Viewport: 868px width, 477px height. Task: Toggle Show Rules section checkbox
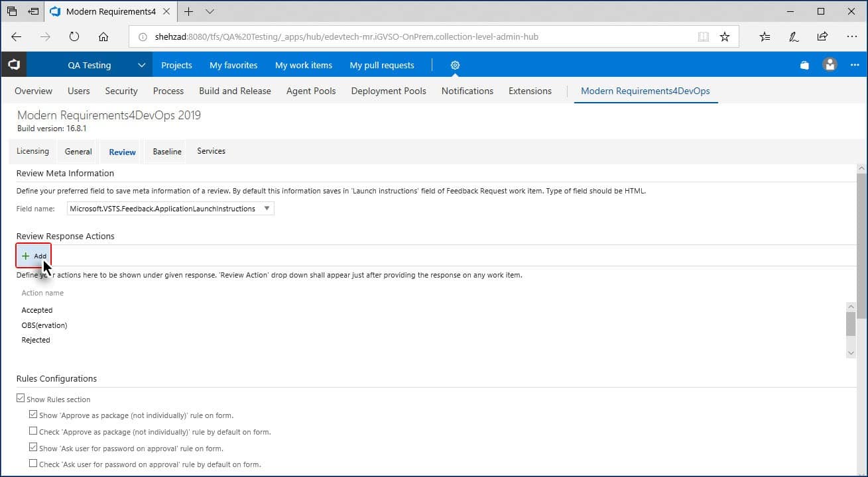tap(21, 399)
